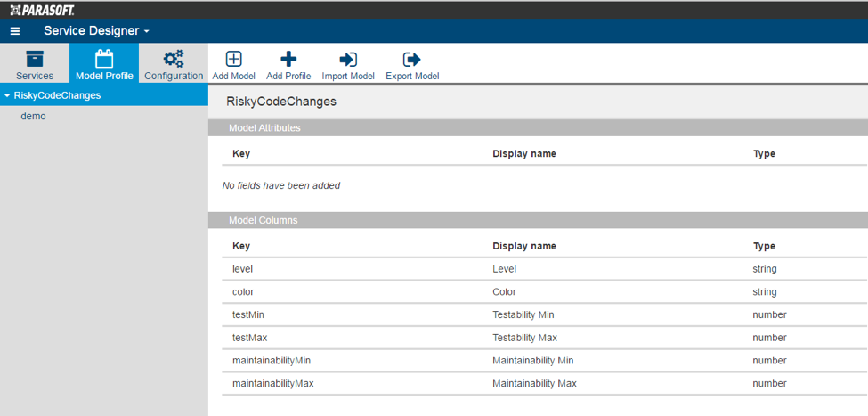Click the Model Columns section header
This screenshot has height=416, width=868.
538,220
